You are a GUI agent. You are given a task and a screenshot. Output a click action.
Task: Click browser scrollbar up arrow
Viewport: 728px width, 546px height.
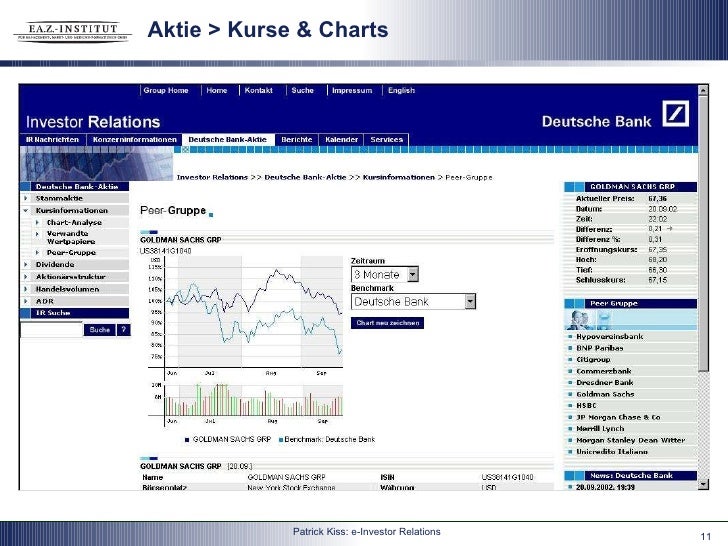[703, 90]
